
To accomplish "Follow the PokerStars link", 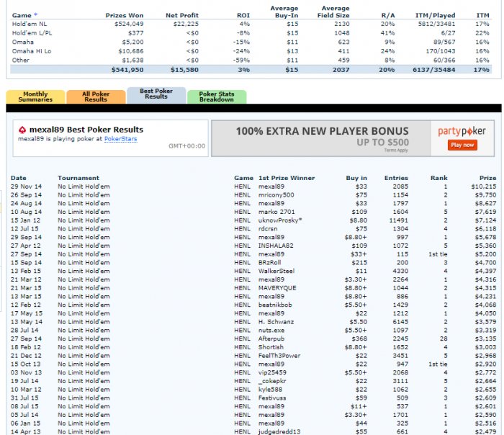I will click(120, 139).
